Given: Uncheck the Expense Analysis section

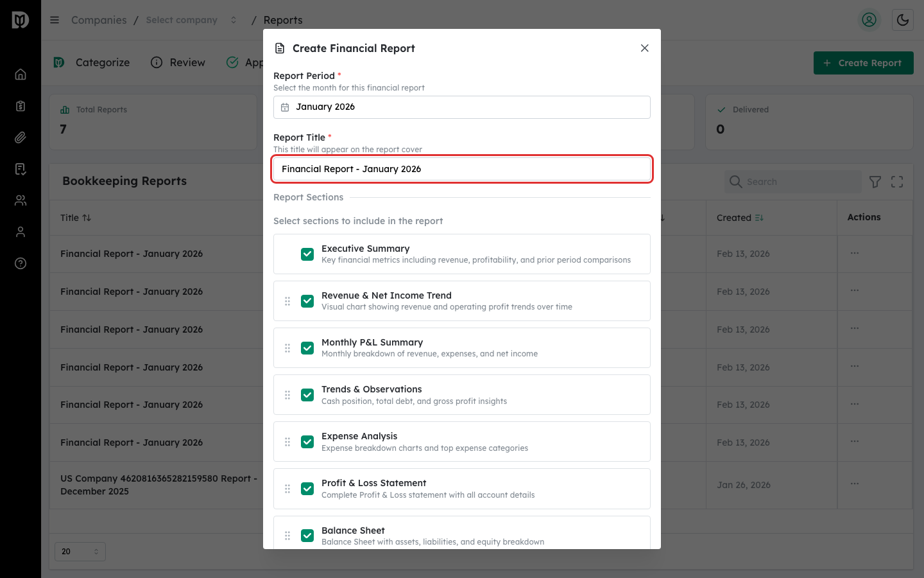Looking at the screenshot, I should click(307, 441).
